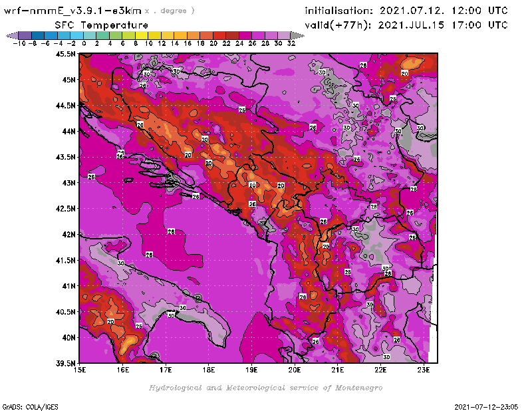Click the '2021-07-12-23:05' timestamp
The width and height of the screenshot is (532, 411).
486,407
